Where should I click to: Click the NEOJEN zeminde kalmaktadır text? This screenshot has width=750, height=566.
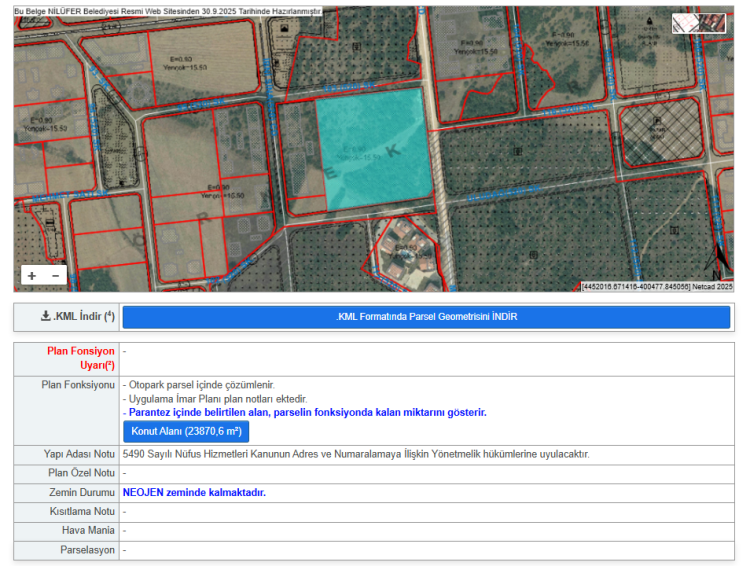194,492
